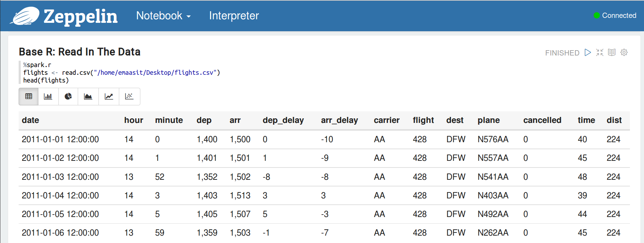The height and width of the screenshot is (243, 644).
Task: Open the Notebook dropdown menu
Action: click(163, 16)
